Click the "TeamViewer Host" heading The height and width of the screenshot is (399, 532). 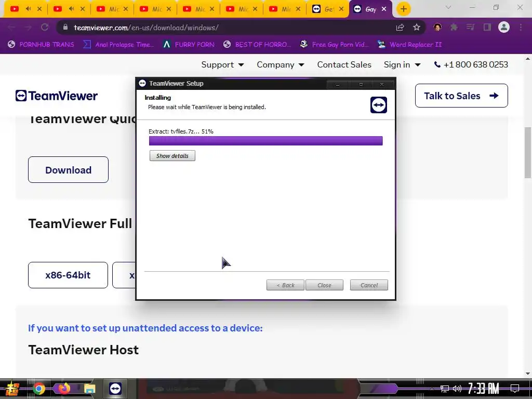84,350
